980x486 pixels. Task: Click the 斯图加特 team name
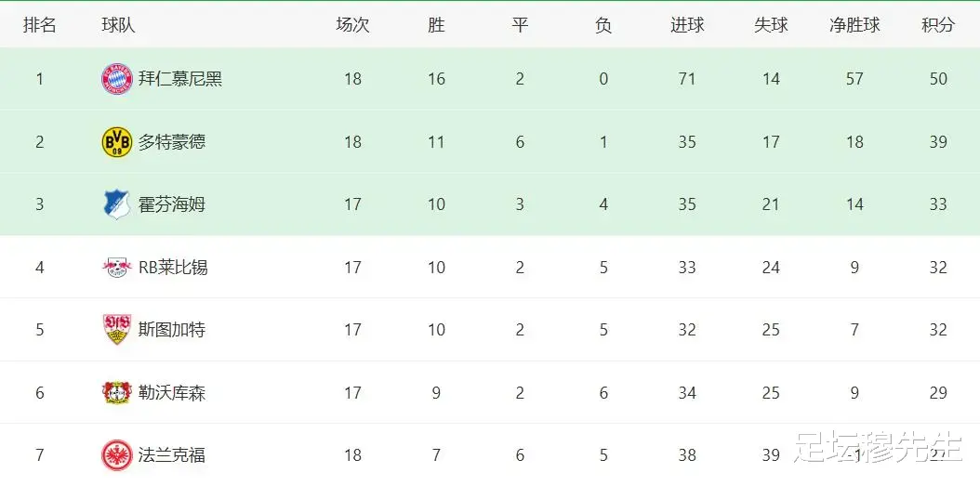pos(172,330)
